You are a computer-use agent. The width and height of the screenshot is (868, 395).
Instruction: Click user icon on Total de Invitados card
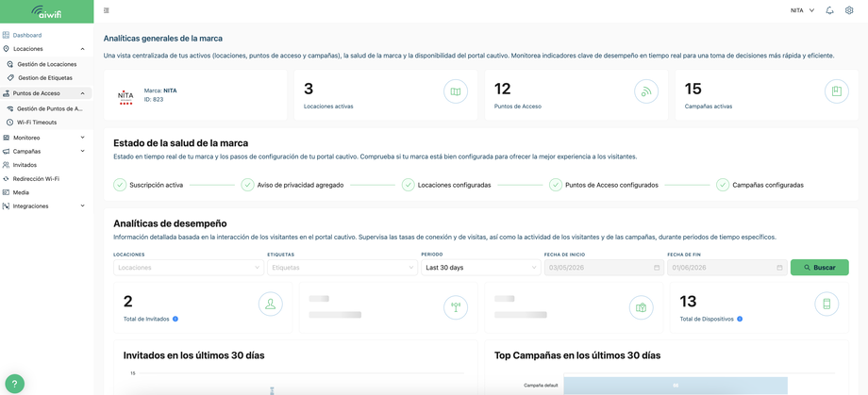[271, 304]
